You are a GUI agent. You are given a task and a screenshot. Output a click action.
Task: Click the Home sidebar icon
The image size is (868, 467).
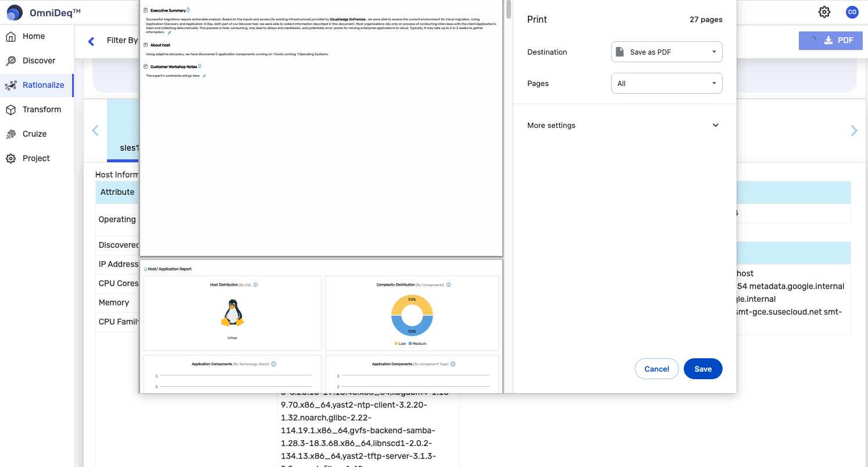click(x=10, y=37)
